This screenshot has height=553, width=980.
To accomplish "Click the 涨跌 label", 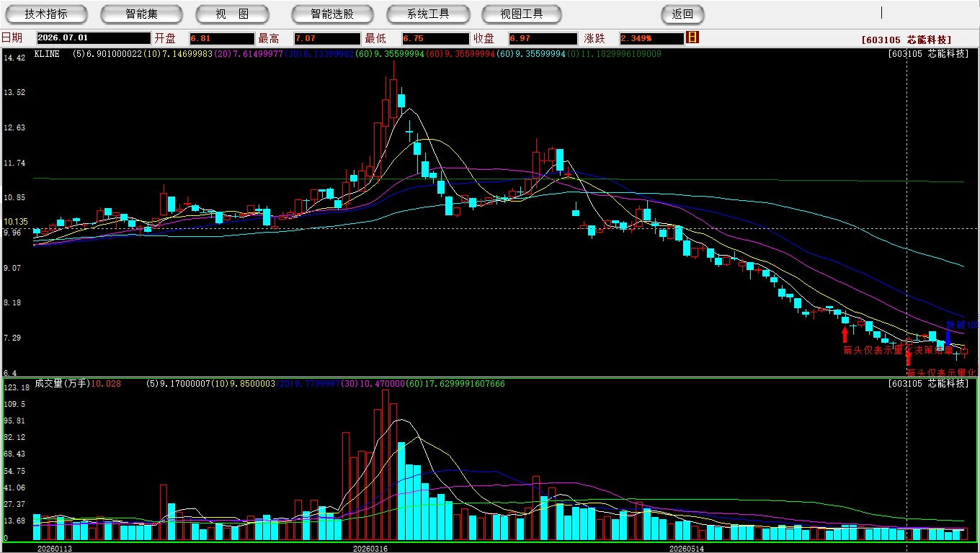I will click(x=594, y=38).
